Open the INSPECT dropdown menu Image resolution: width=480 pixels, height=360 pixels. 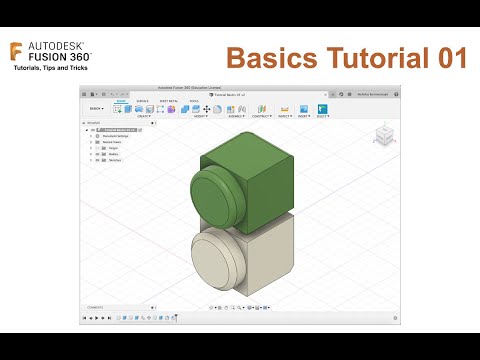click(x=285, y=116)
